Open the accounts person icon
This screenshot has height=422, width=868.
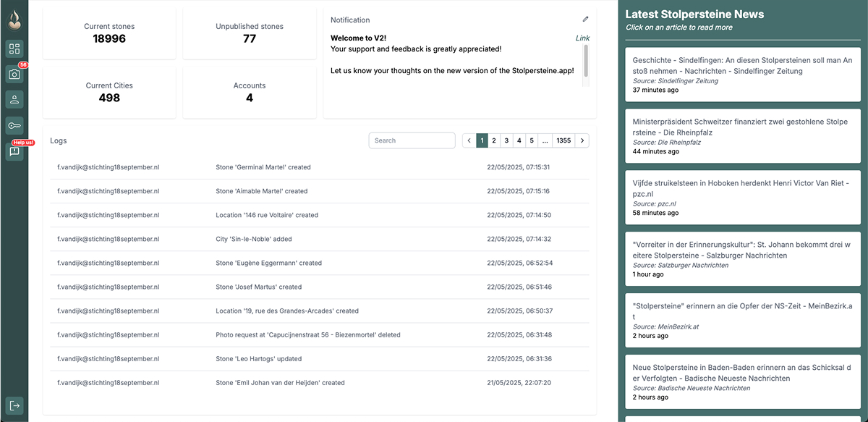14,99
